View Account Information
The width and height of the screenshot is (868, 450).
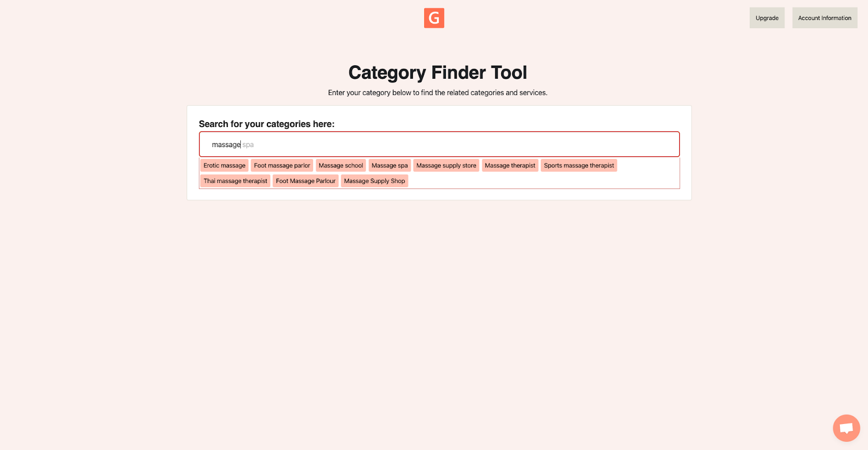pos(824,17)
